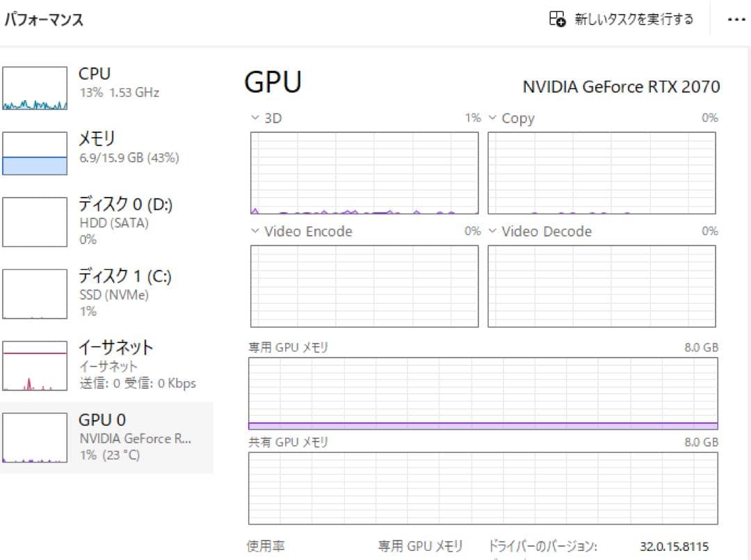Open the Video Encode engine dropdown
The height and width of the screenshot is (560, 751).
click(255, 232)
